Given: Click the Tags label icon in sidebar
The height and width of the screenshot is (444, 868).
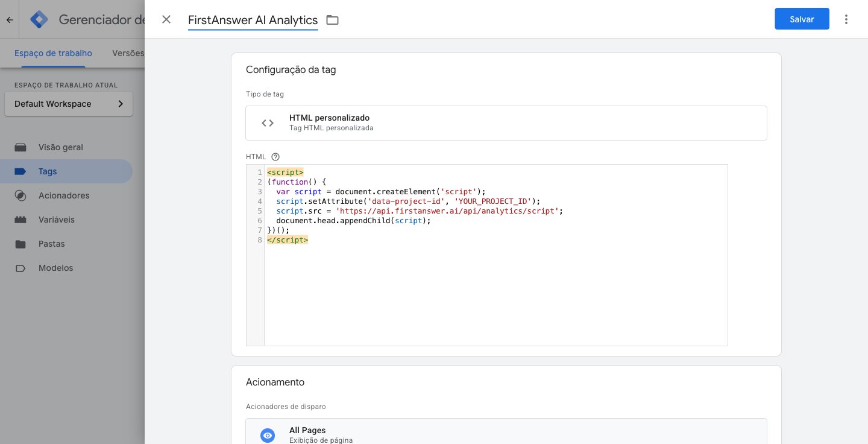Looking at the screenshot, I should click(x=20, y=171).
